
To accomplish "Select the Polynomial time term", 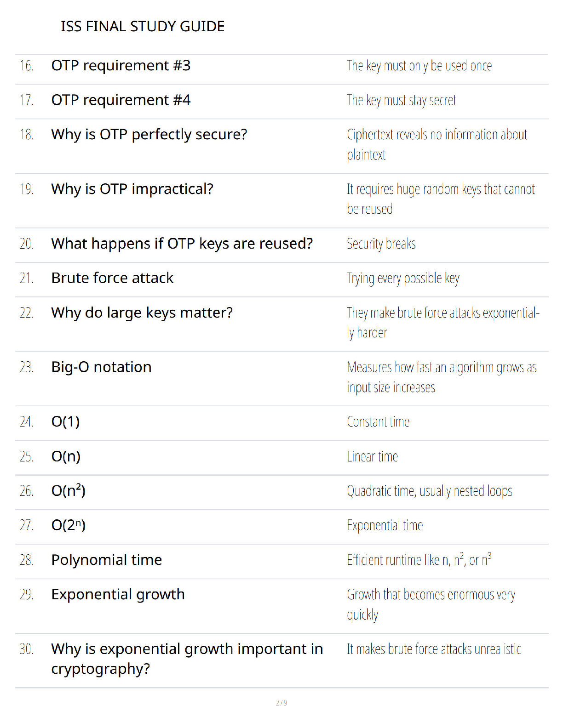I will click(107, 560).
